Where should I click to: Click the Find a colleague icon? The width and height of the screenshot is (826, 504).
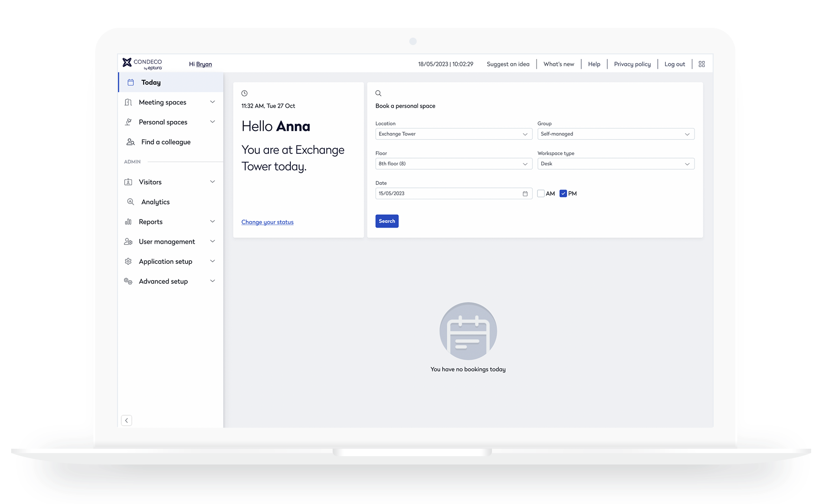pos(131,142)
